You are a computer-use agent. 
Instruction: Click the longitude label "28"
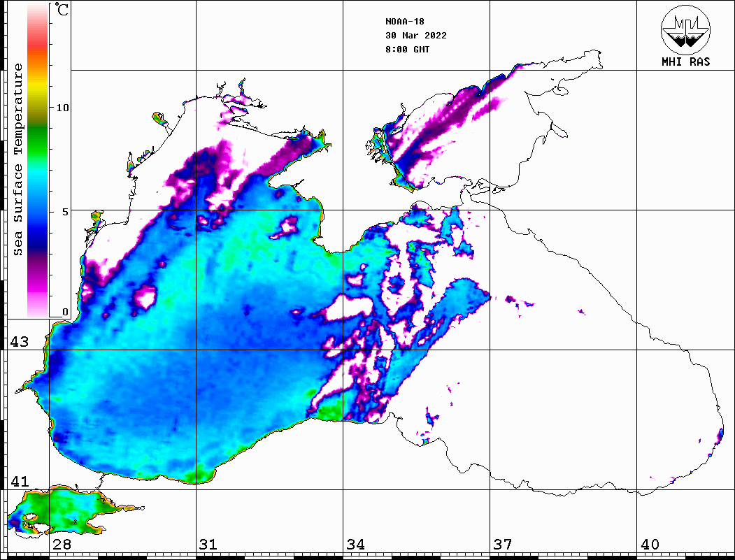point(62,545)
